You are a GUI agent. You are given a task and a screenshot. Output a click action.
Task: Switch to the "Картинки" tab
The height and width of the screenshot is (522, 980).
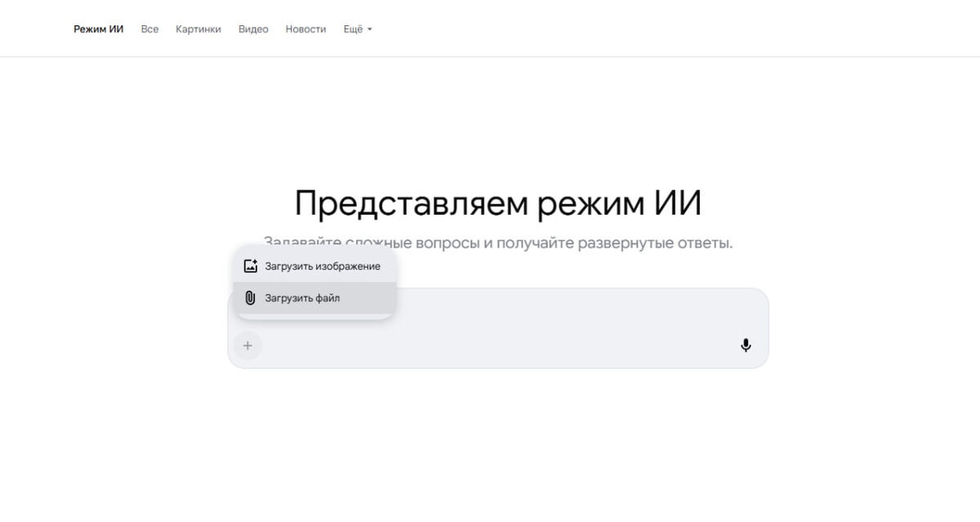198,29
